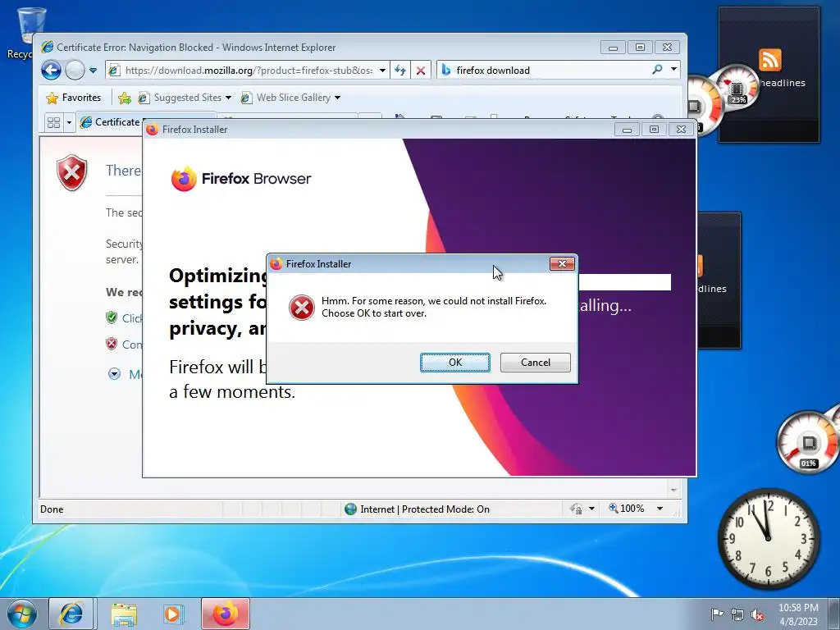Click the Show Desktop button at taskbar end
Screen dimensions: 840x630
pos(834,614)
